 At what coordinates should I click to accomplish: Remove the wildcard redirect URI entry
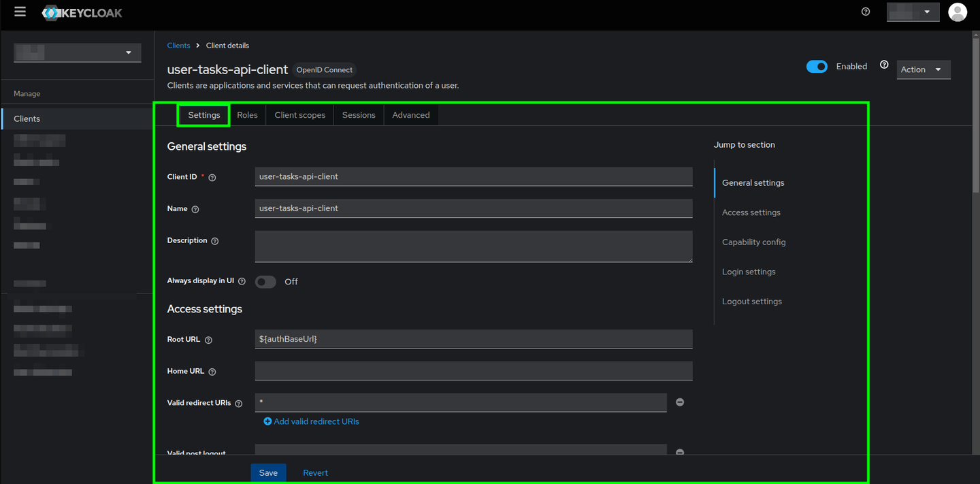679,402
